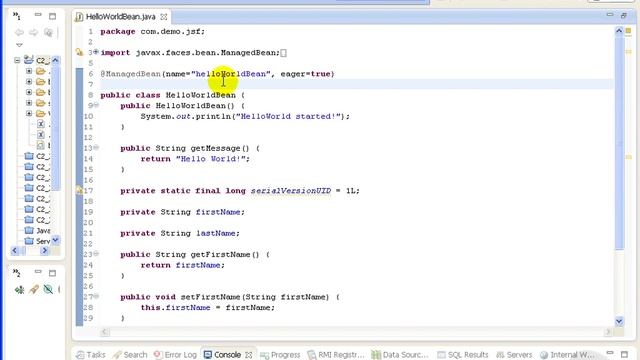Click the quick-fix lightbulb marker on line 3
This screenshot has height=360, width=640.
[79, 52]
